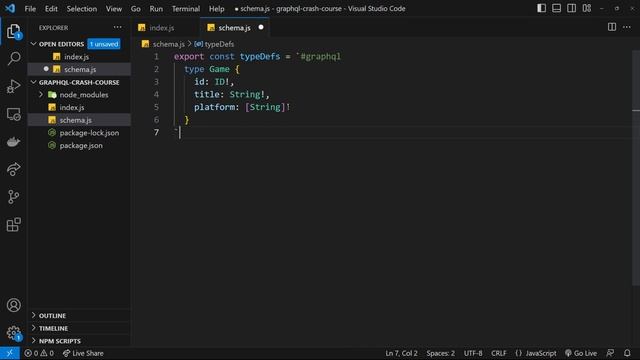Open Run and Debug view
The image size is (640, 360).
click(13, 87)
